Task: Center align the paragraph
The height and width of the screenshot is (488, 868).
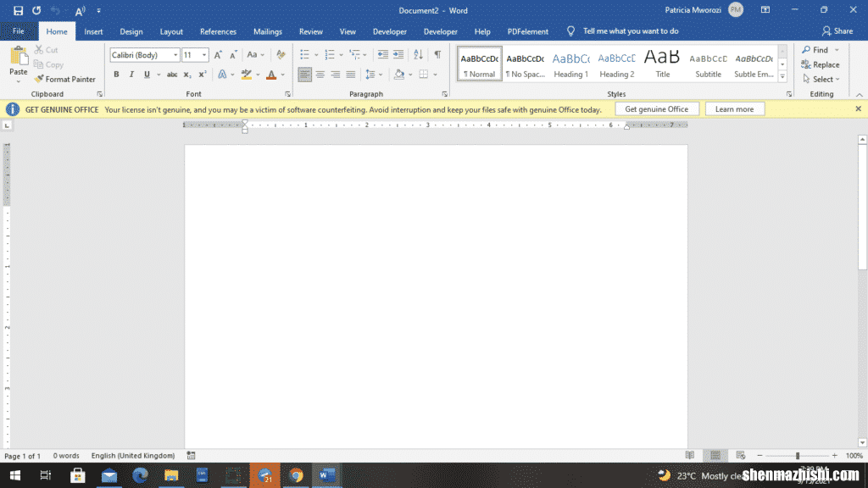Action: 320,75
